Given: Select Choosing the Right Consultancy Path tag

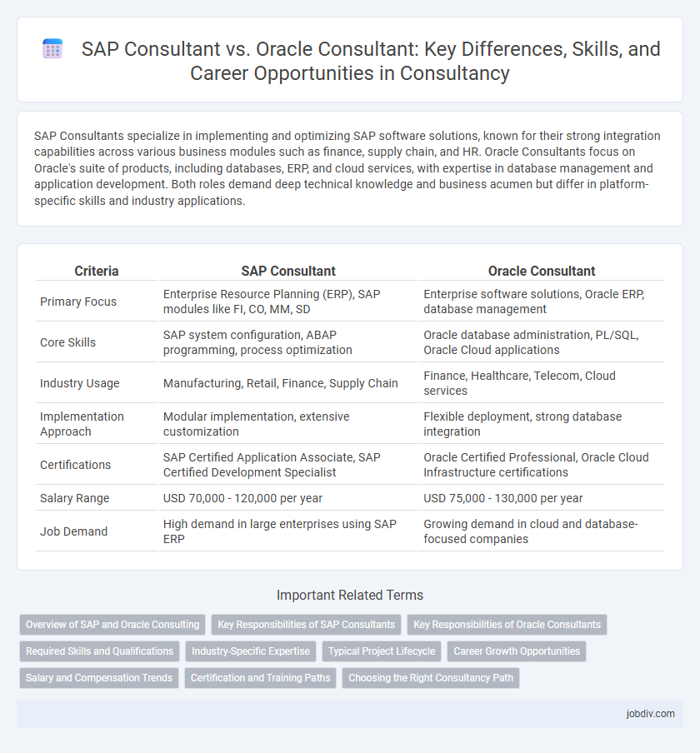Looking at the screenshot, I should point(431,677).
